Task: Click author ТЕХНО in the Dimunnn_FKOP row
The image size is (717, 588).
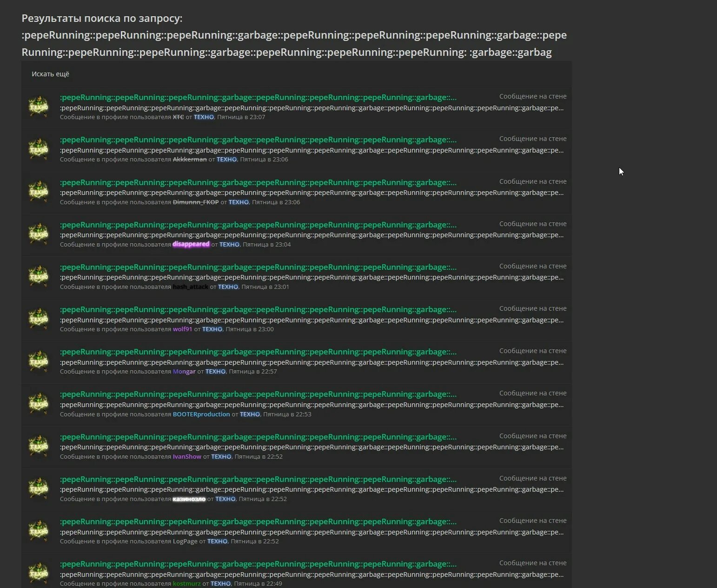Action: [239, 202]
